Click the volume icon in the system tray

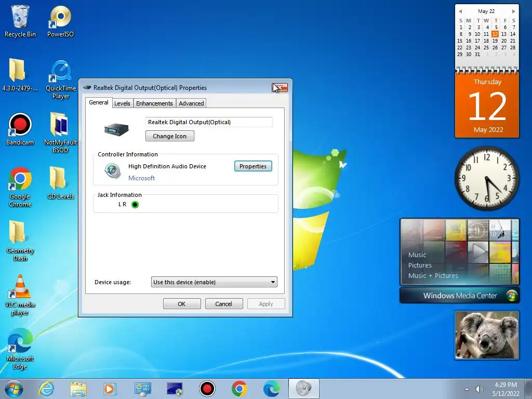(x=479, y=389)
